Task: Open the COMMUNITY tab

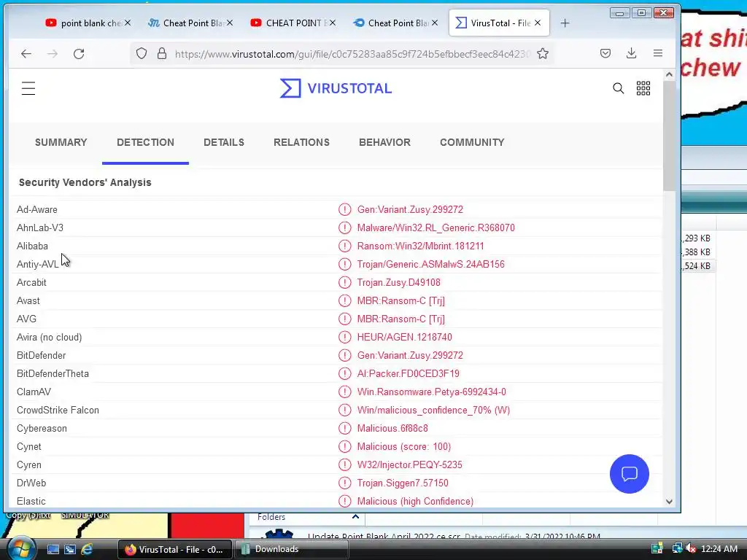Action: coord(472,142)
